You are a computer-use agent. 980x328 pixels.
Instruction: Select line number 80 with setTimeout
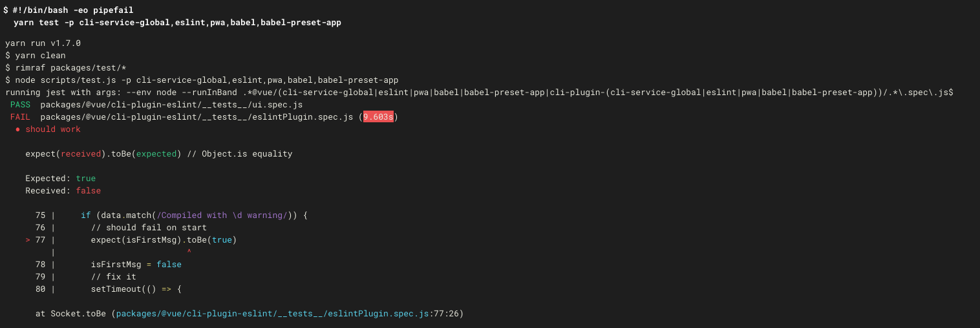[x=40, y=289]
